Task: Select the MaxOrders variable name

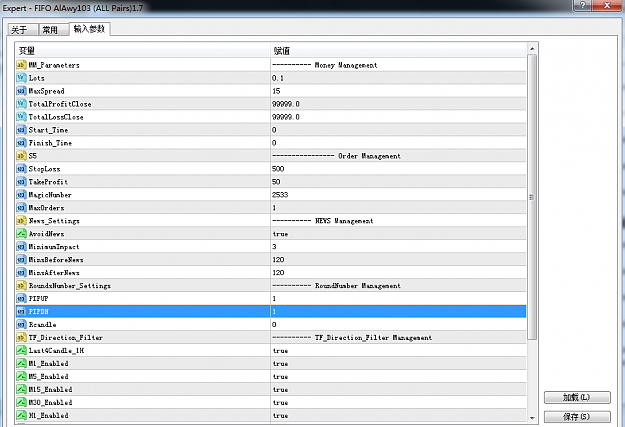Action: pyautogui.click(x=46, y=208)
